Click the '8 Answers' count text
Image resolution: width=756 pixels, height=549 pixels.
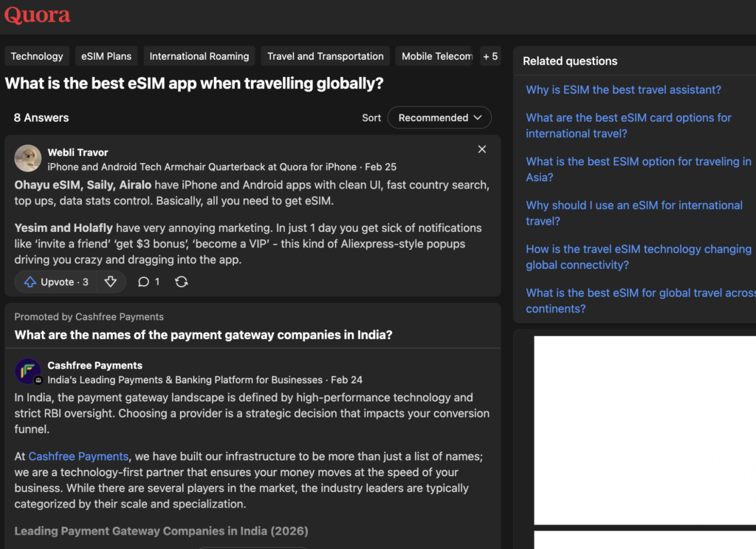click(41, 117)
